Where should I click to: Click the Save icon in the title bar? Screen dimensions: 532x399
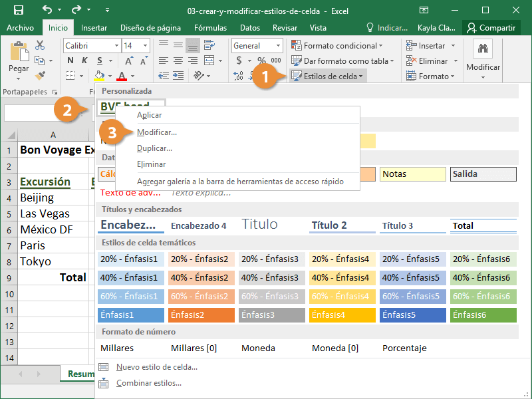pos(19,10)
